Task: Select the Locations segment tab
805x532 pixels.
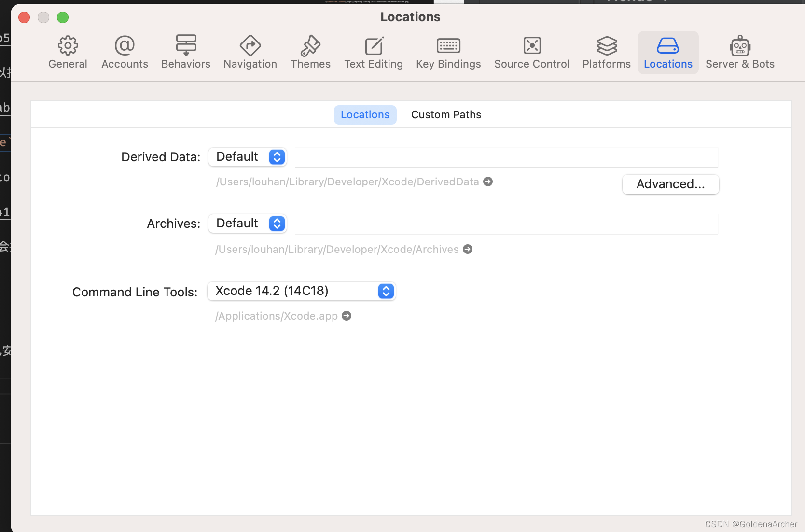Action: (365, 115)
